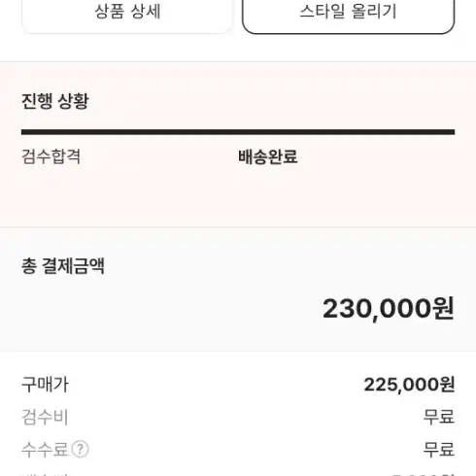Open the 상품 상세 button
476x476 pixels.
pyautogui.click(x=127, y=13)
